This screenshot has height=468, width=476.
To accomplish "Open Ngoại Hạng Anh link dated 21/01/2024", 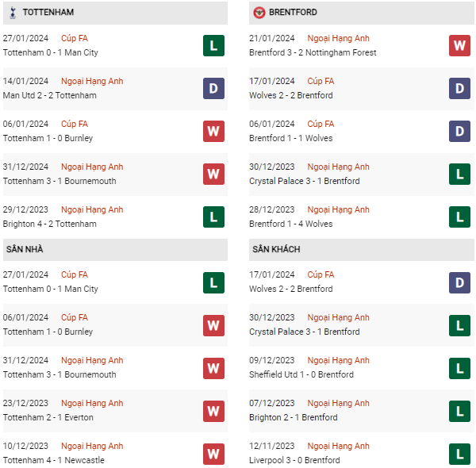I will tap(338, 38).
